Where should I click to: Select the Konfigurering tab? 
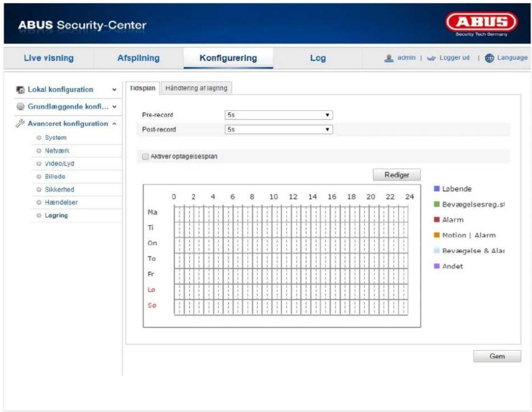228,58
